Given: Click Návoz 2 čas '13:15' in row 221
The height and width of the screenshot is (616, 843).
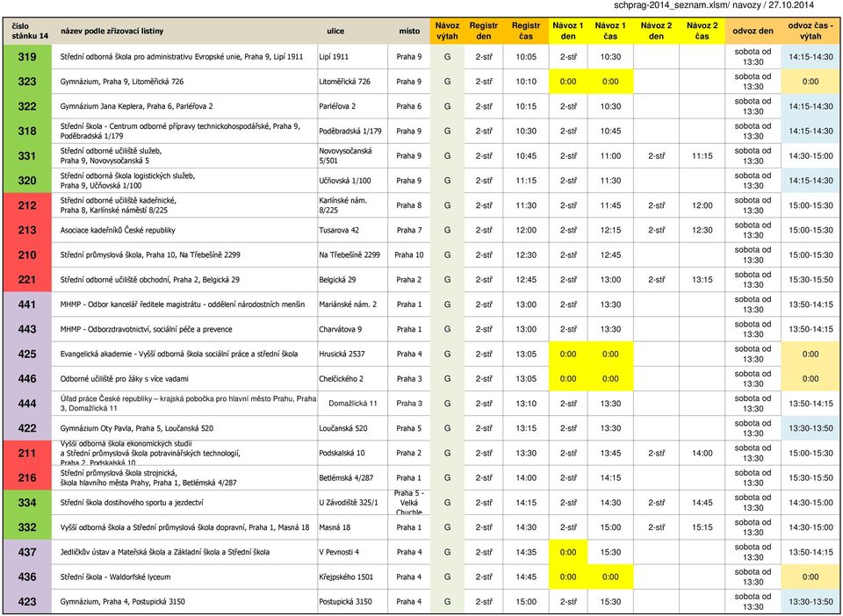Looking at the screenshot, I should [x=702, y=279].
